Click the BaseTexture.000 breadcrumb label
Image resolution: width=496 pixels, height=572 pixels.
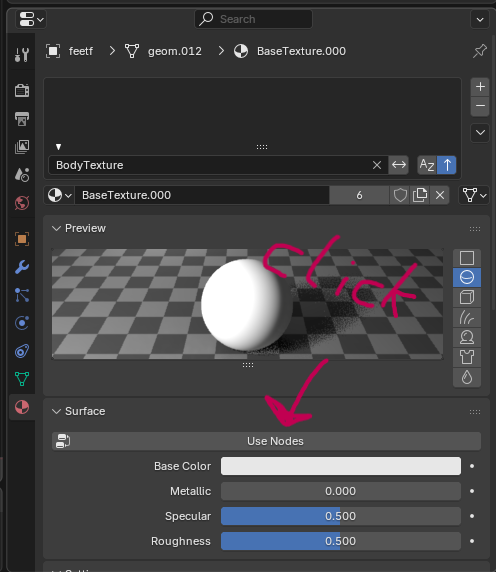(301, 51)
